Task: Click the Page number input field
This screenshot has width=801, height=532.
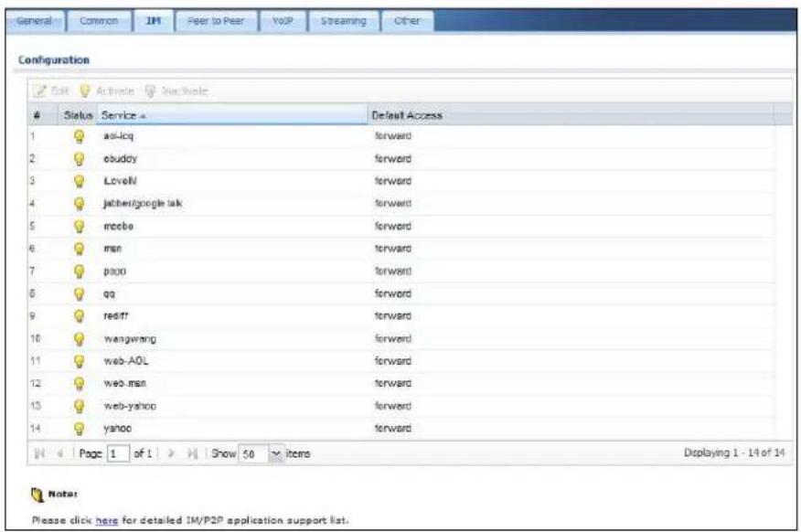Action: tap(118, 453)
